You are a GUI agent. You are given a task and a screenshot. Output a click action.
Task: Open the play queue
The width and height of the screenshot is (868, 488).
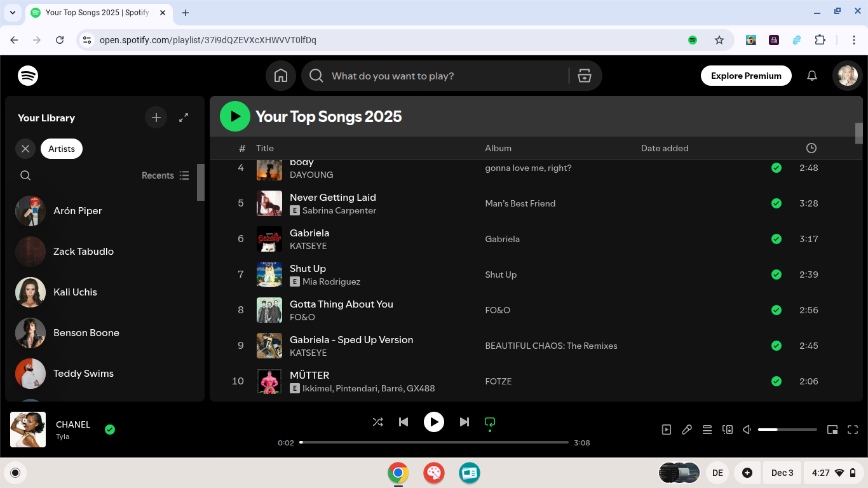[x=707, y=430]
